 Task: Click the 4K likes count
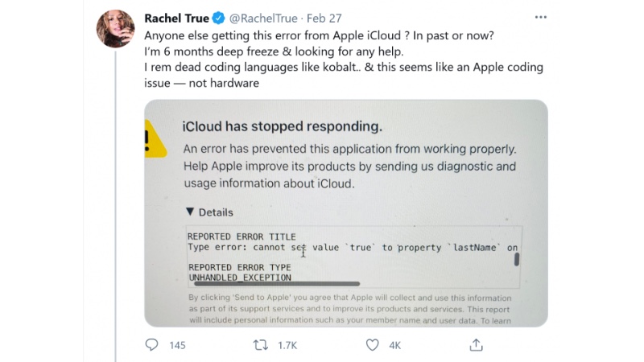(395, 345)
